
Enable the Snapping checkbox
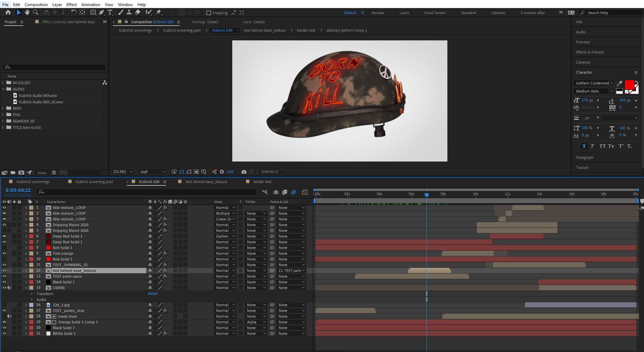[209, 13]
